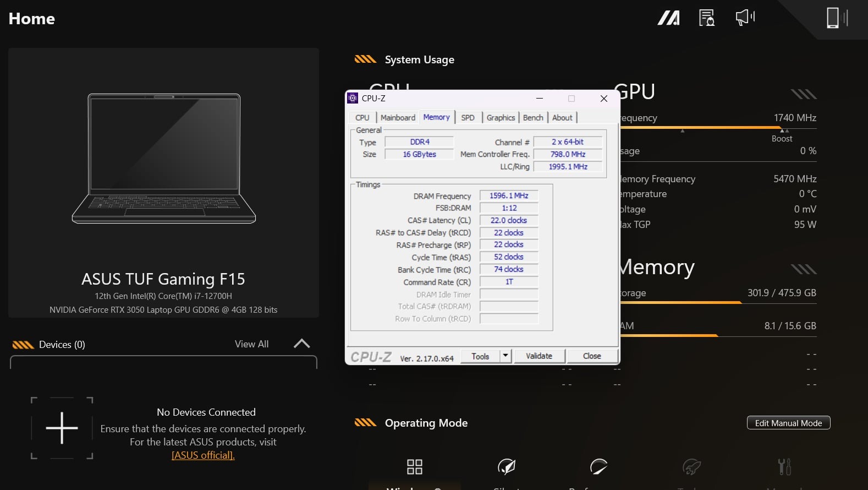Select the Windows operating mode icon
The image size is (868, 490).
[x=415, y=467]
